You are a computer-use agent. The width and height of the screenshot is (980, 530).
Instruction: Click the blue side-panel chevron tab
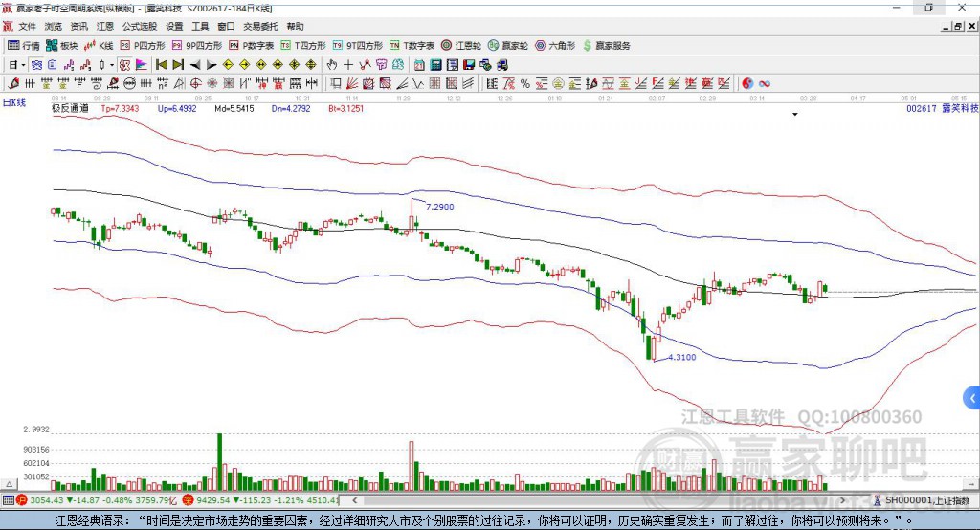click(972, 398)
